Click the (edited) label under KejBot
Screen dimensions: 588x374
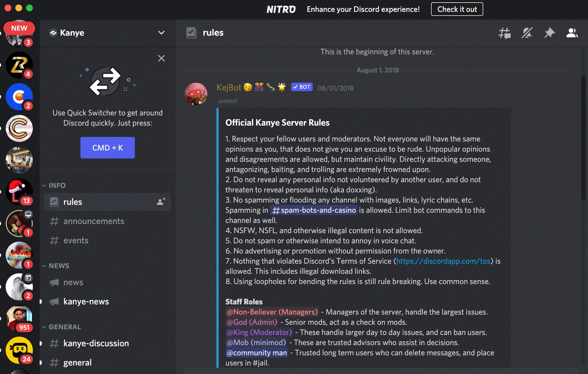[x=228, y=101]
